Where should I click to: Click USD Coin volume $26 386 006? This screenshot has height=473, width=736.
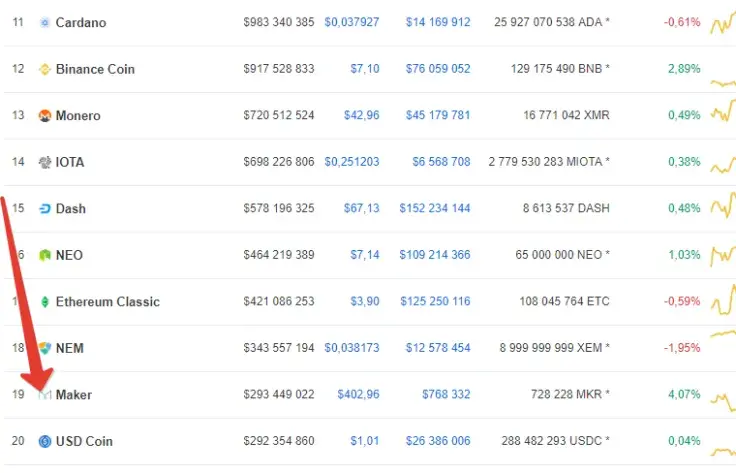pos(438,441)
